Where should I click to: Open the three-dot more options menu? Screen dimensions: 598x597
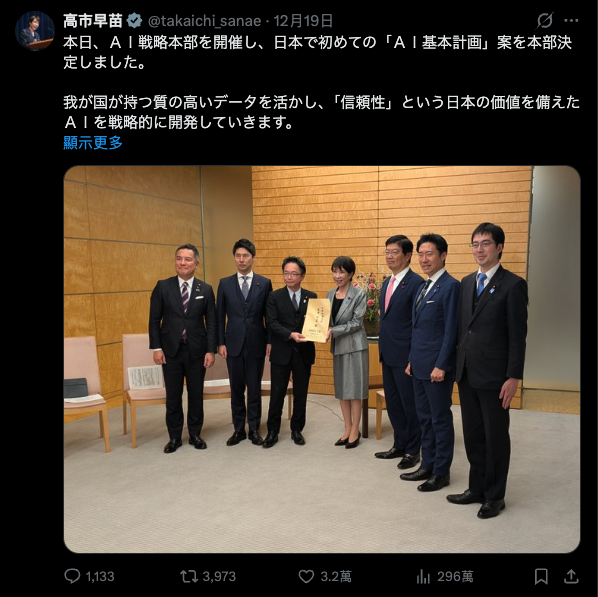tap(571, 21)
